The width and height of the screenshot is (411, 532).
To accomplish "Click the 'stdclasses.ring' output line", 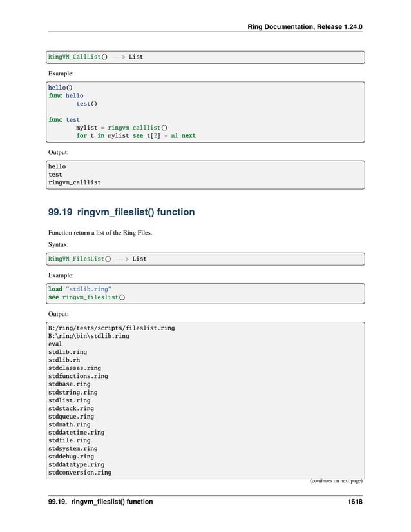I will tap(75, 368).
